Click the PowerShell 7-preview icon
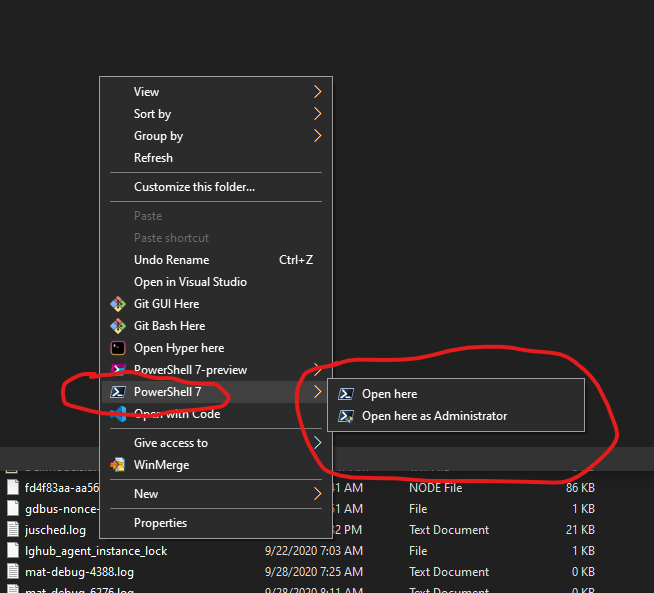Image resolution: width=654 pixels, height=593 pixels. click(118, 369)
